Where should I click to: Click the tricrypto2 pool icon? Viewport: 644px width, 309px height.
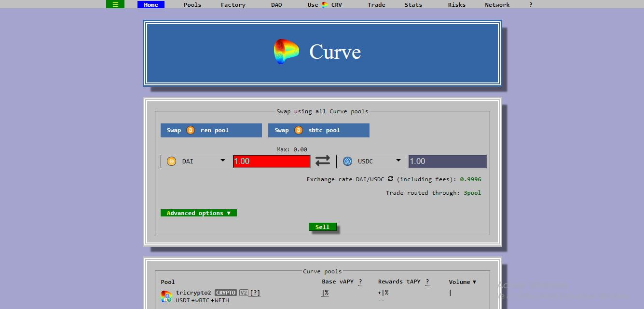pyautogui.click(x=166, y=296)
